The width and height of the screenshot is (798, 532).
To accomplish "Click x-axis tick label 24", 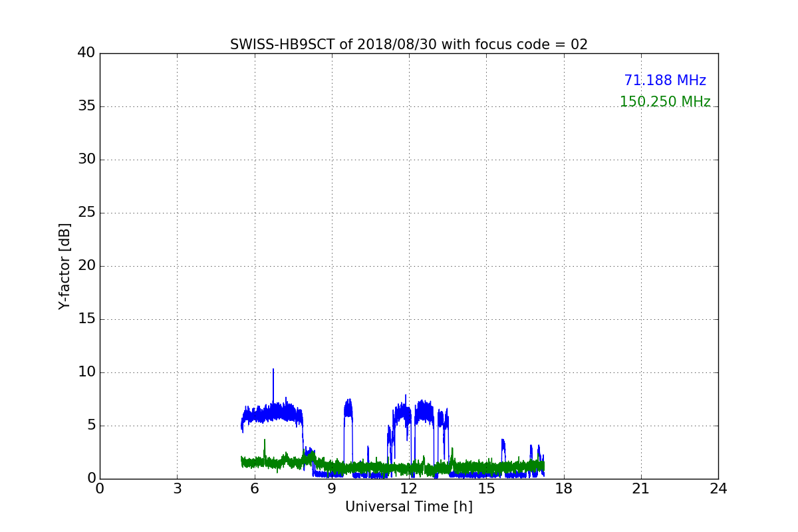I will pos(718,488).
